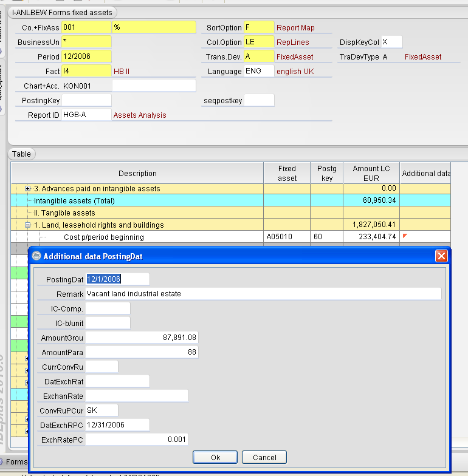Screen dimensions: 468x476
Task: Close the Additional data PostingDat dialog
Action: point(441,256)
